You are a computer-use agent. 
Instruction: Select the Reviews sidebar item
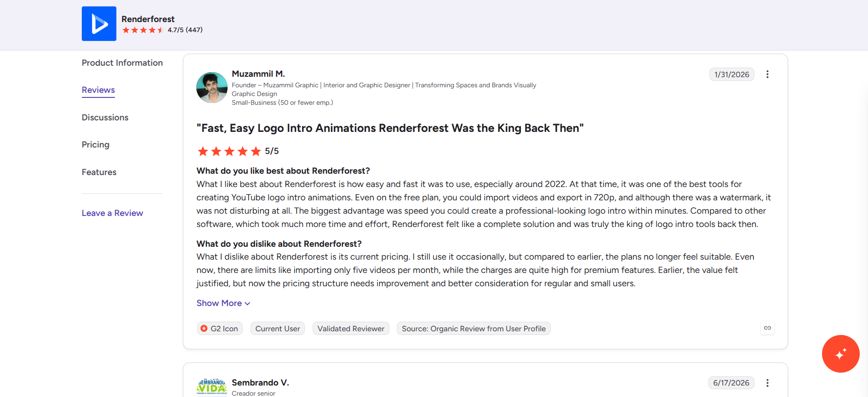click(x=98, y=90)
